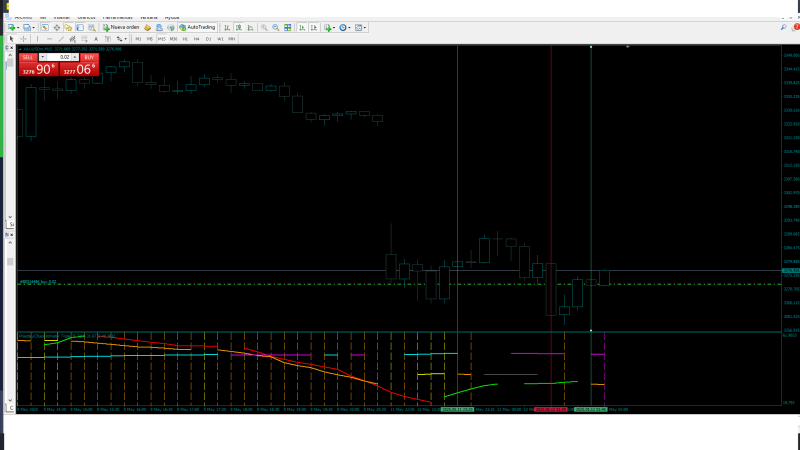800x450 pixels.
Task: Click the BUY one-click button
Action: coord(89,57)
